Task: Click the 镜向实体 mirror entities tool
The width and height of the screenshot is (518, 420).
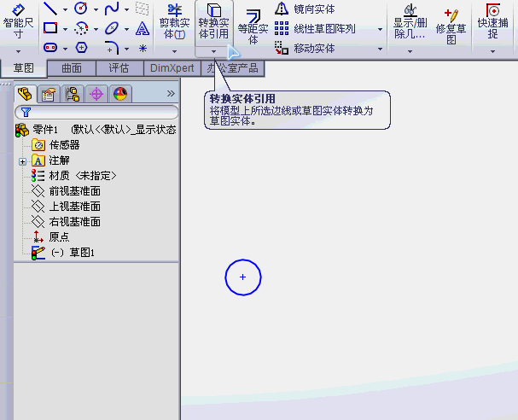Action: pos(305,9)
